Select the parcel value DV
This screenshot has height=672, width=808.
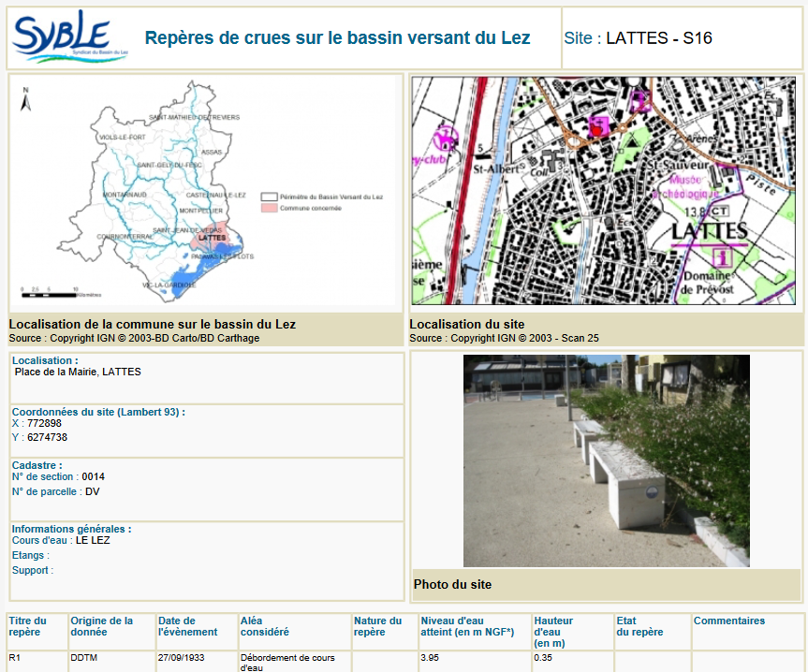coord(93,491)
